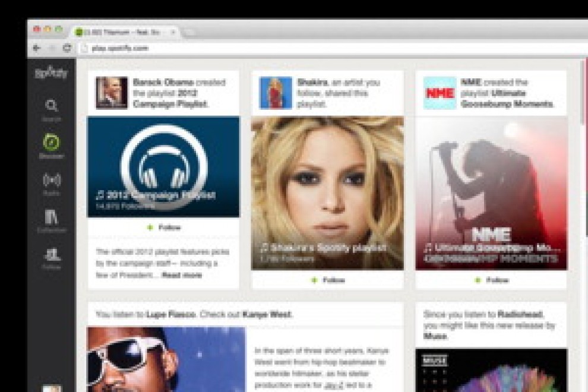Open a new browser tab
Screen dimensions: 588x392
tap(189, 33)
